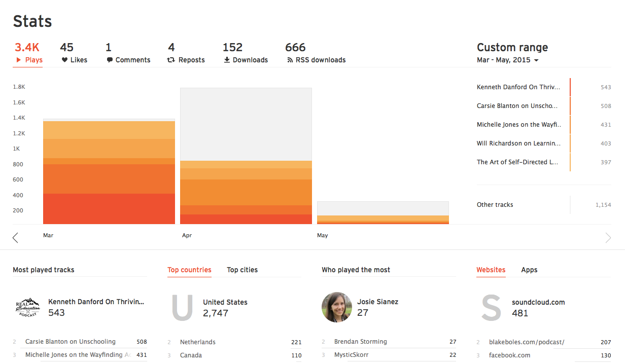Click the right chevron next to chart
Viewport: 625px width, 364px height.
pyautogui.click(x=608, y=237)
